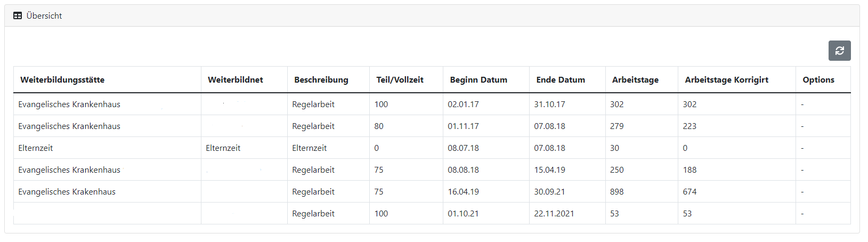Click the Arbeitstage column header
868x242 pixels.
(x=635, y=80)
